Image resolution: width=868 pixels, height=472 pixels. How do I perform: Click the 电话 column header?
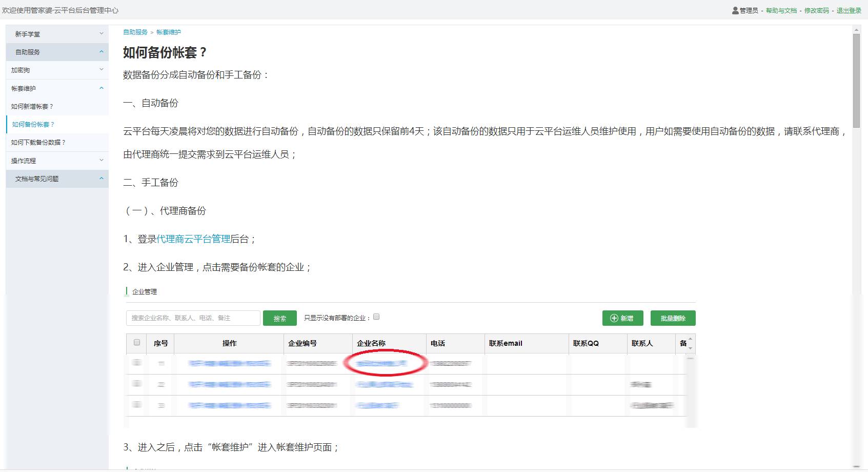click(x=455, y=343)
